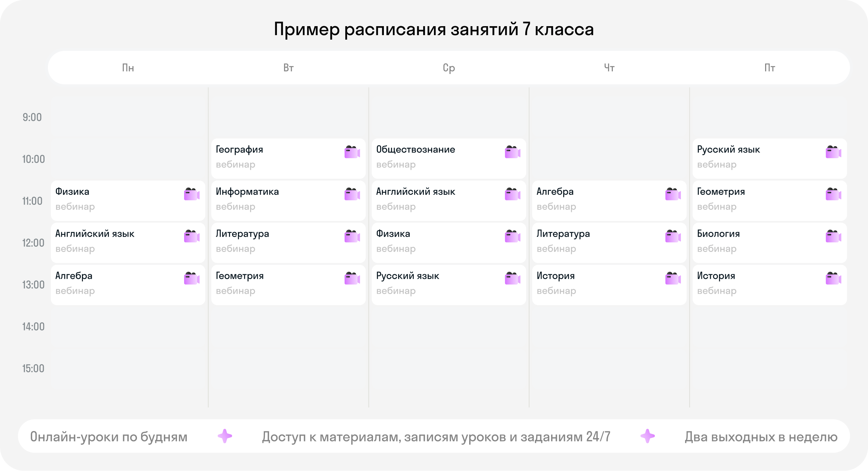The height and width of the screenshot is (471, 868).
Task: Click the 10:00 time label
Action: tap(33, 159)
